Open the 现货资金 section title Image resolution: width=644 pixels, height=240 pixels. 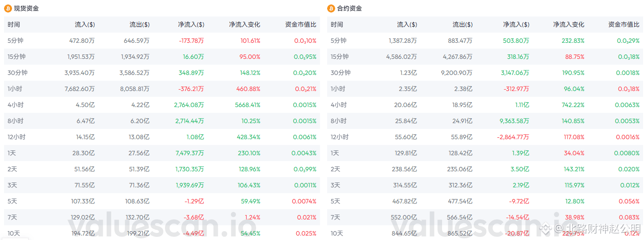(26, 8)
